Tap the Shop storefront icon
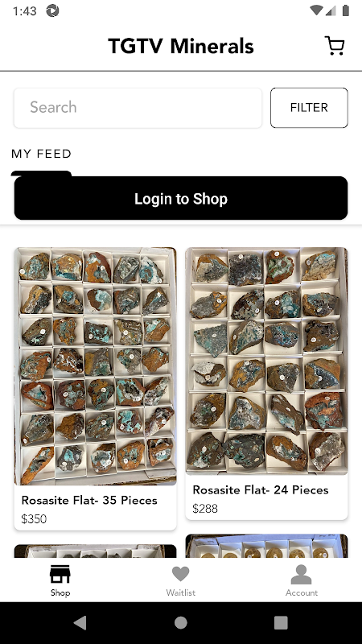This screenshot has height=644, width=362. click(x=60, y=574)
